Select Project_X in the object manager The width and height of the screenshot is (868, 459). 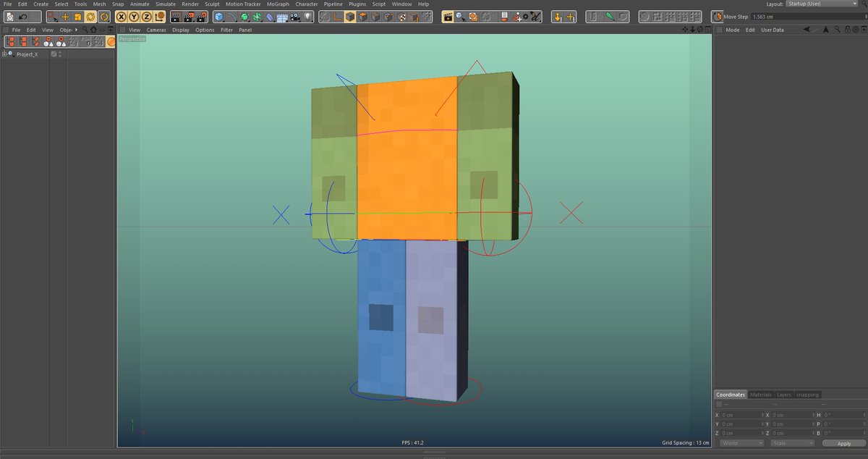[27, 54]
